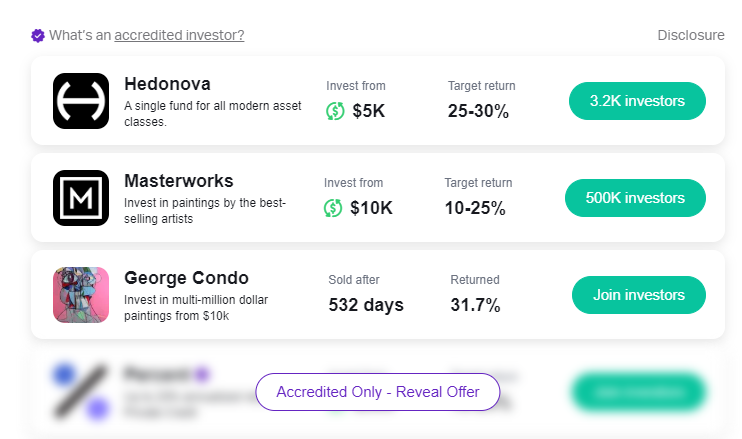Select the Hedonova 25-30% target return
742x439 pixels.
pyautogui.click(x=478, y=111)
